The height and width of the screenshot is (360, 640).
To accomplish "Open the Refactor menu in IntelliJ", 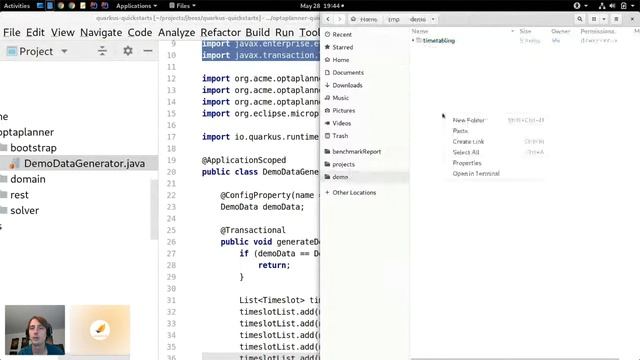I will point(220,32).
